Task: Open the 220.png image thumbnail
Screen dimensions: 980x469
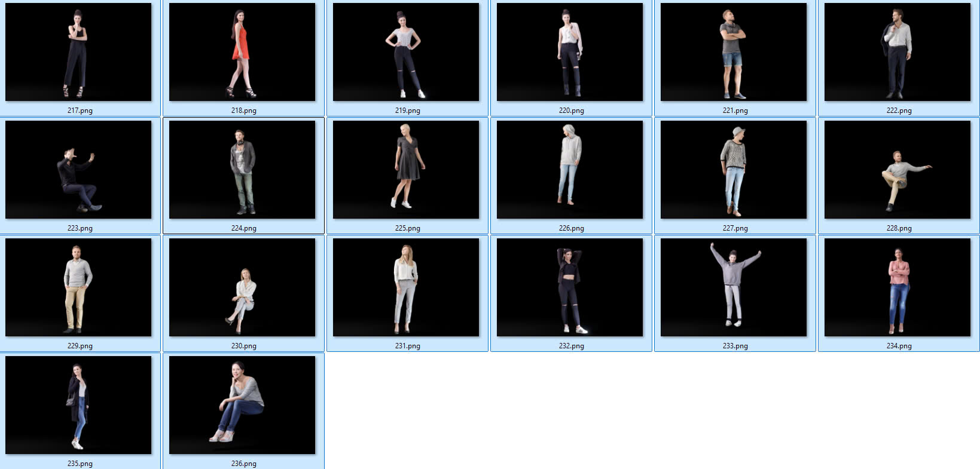Action: (x=570, y=52)
